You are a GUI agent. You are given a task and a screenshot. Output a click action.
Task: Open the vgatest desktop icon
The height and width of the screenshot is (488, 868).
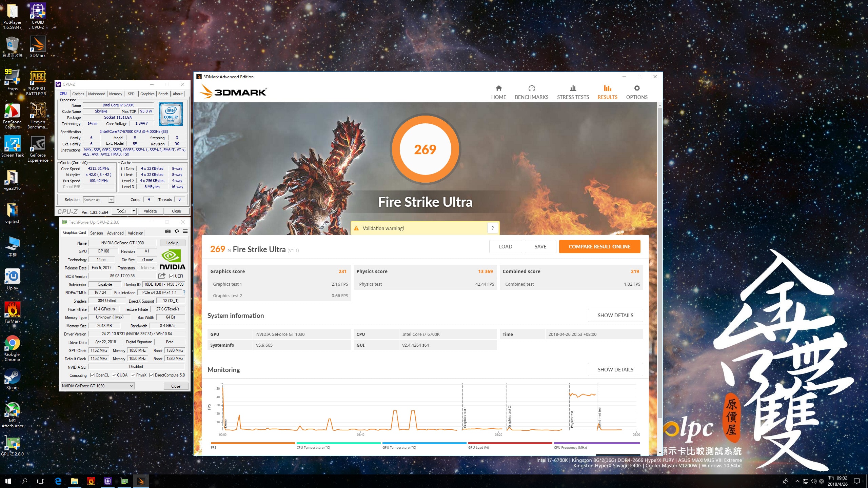(x=13, y=213)
